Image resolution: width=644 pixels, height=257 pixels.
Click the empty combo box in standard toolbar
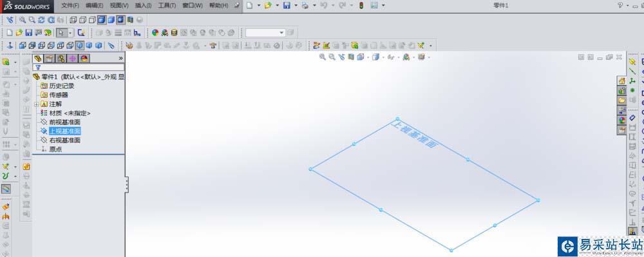tap(265, 32)
